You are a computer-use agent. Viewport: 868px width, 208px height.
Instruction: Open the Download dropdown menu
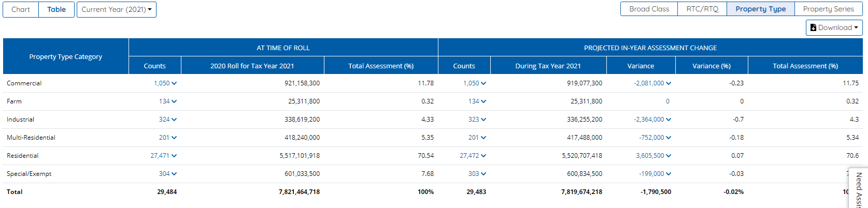click(834, 27)
